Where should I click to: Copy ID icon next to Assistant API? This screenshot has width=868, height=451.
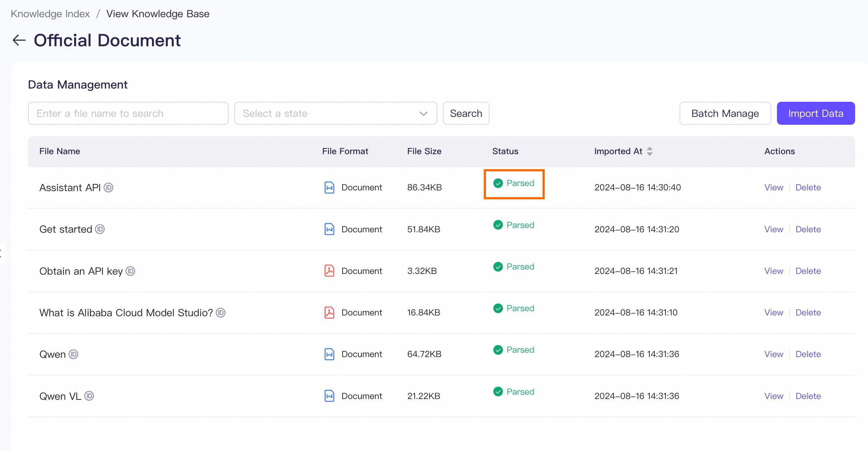coord(109,187)
